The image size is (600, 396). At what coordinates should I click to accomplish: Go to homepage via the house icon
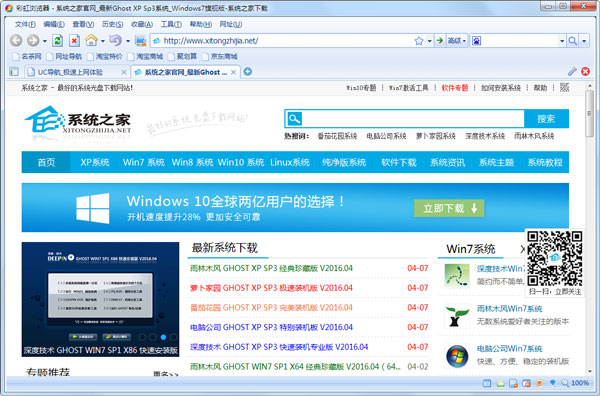point(91,40)
